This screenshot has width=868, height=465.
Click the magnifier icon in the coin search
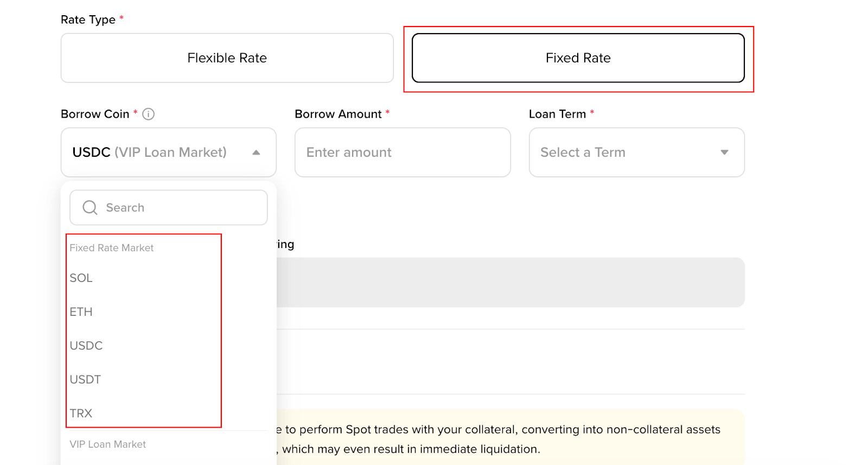click(x=90, y=208)
